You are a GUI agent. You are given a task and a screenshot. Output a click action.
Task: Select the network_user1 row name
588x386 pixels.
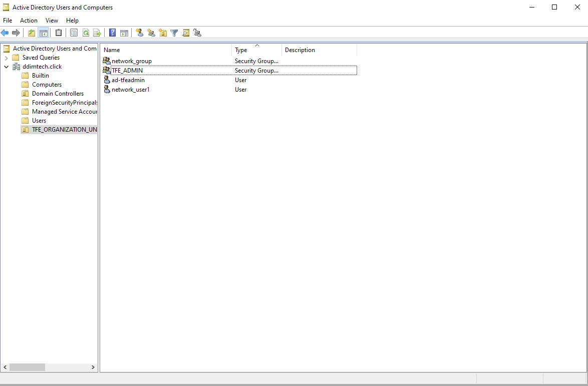(x=131, y=89)
